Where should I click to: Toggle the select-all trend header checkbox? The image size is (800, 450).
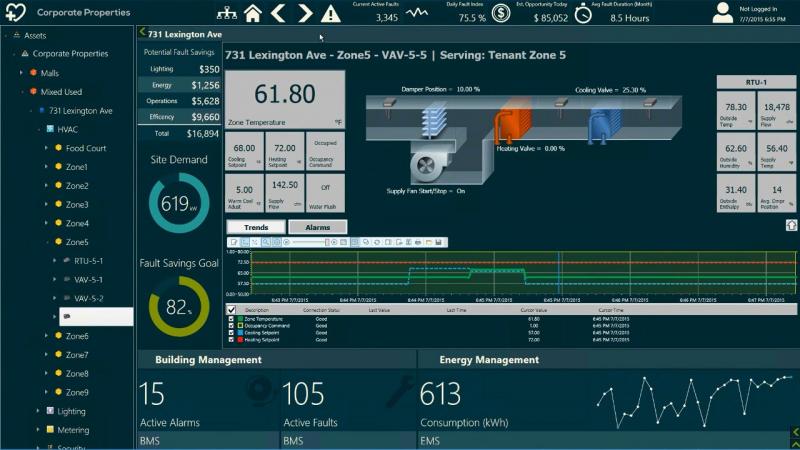(x=231, y=310)
